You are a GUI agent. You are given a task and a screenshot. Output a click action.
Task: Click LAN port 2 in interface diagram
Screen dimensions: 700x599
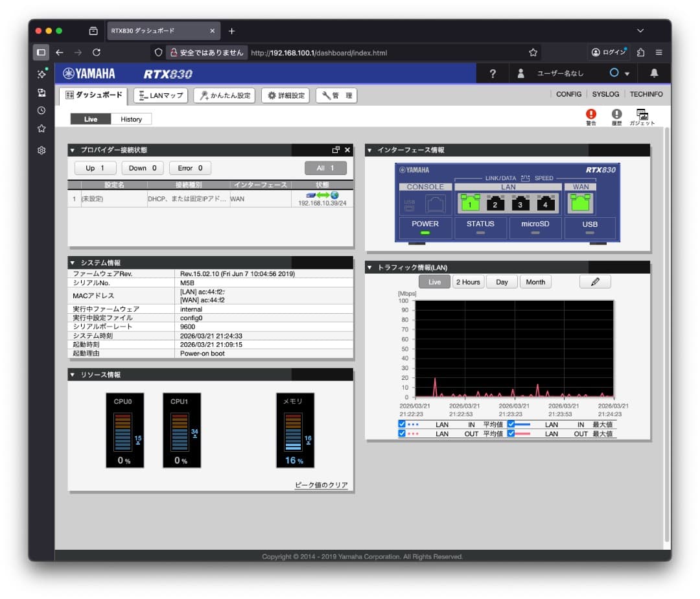(495, 203)
